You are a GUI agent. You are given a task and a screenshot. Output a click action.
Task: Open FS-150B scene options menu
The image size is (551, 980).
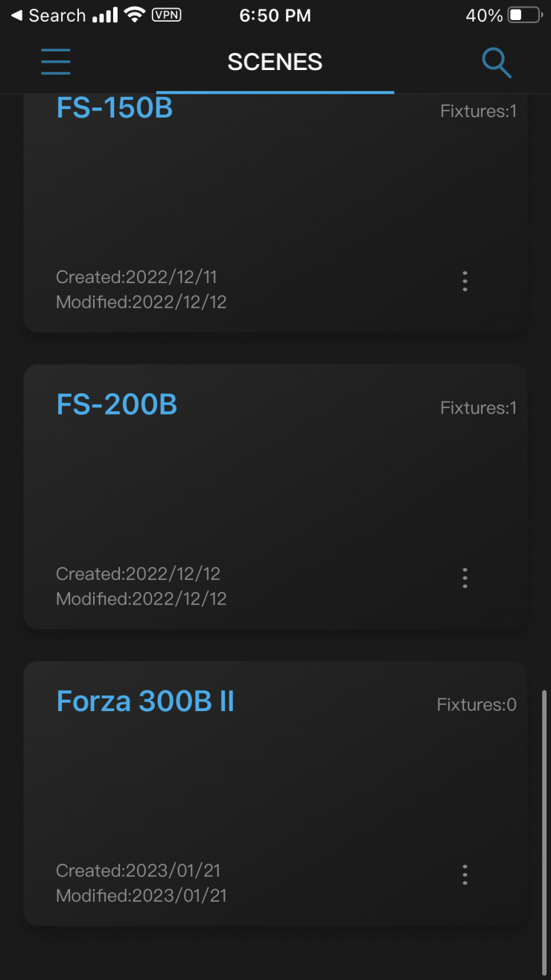coord(465,281)
